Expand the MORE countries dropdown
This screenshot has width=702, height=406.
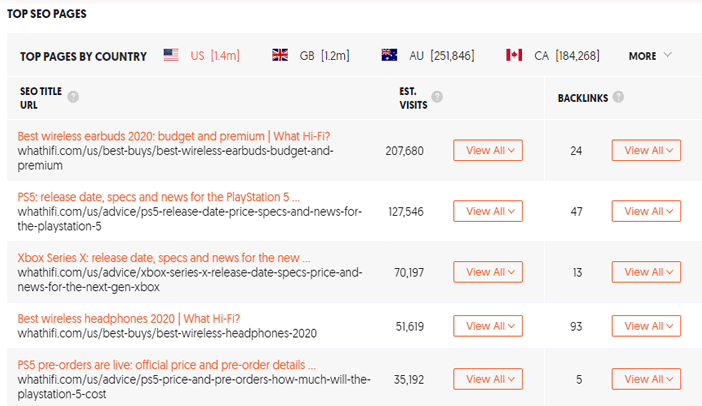pyautogui.click(x=650, y=56)
